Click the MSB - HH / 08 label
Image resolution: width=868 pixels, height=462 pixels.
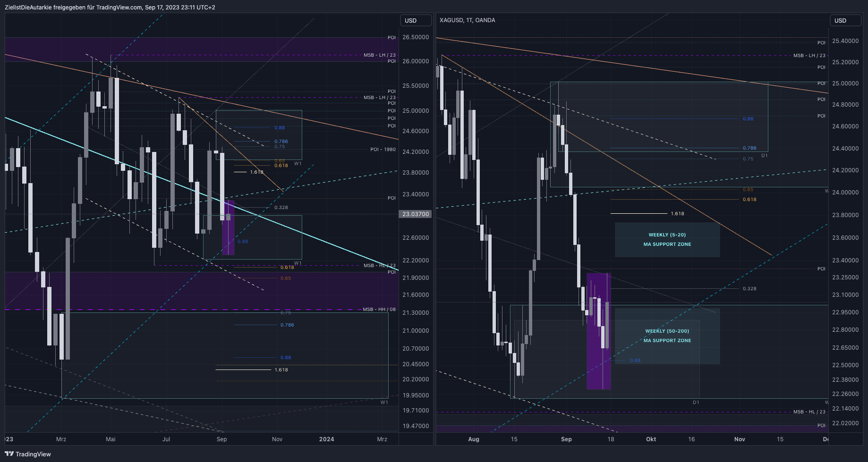[x=379, y=310]
